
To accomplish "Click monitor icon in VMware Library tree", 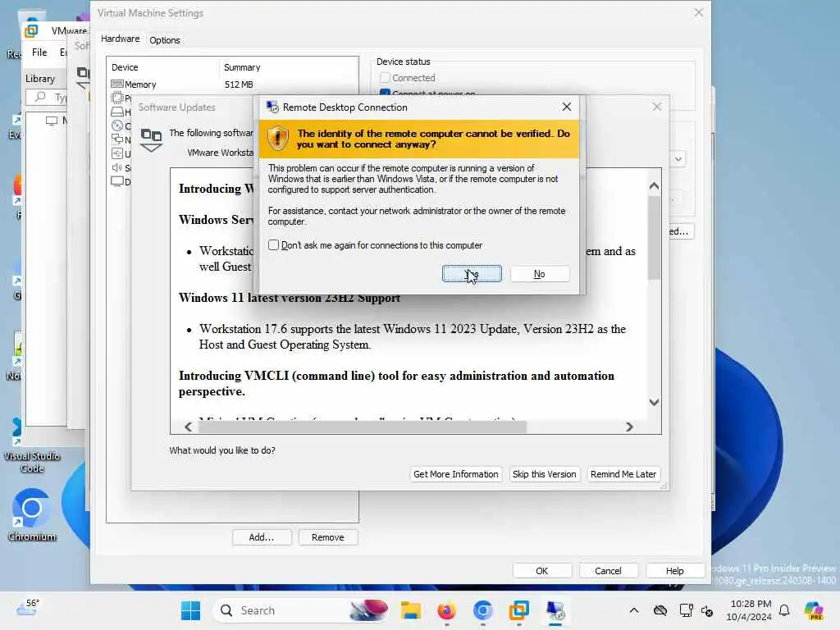I will pos(52,121).
